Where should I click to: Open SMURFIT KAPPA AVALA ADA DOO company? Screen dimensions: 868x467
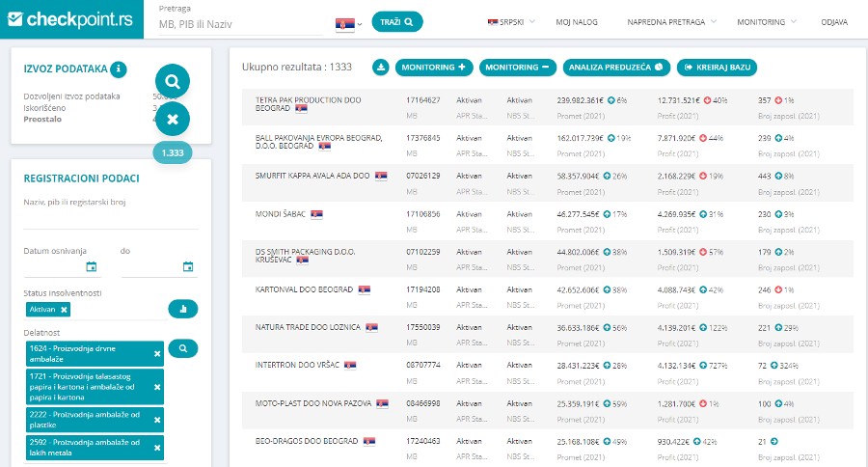(x=312, y=177)
